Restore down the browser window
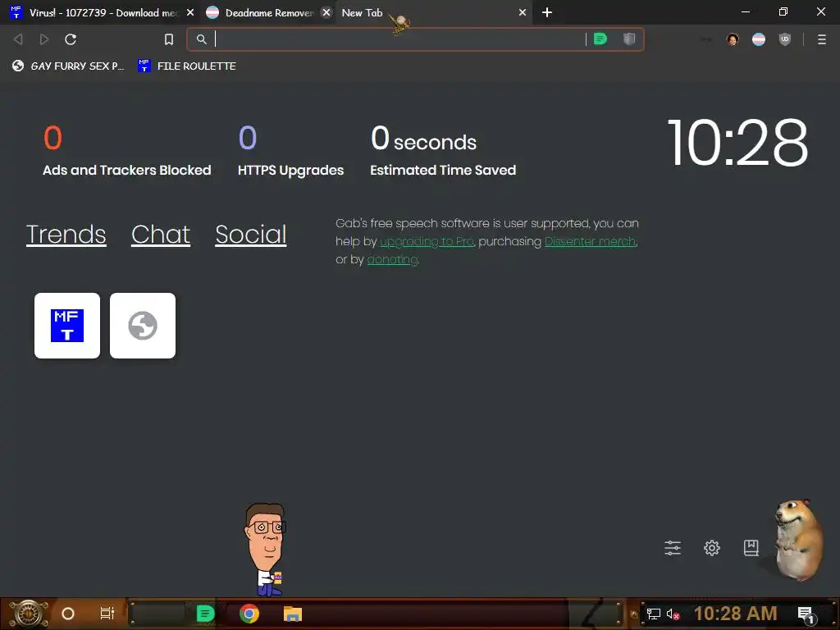The height and width of the screenshot is (630, 840). coord(783,11)
